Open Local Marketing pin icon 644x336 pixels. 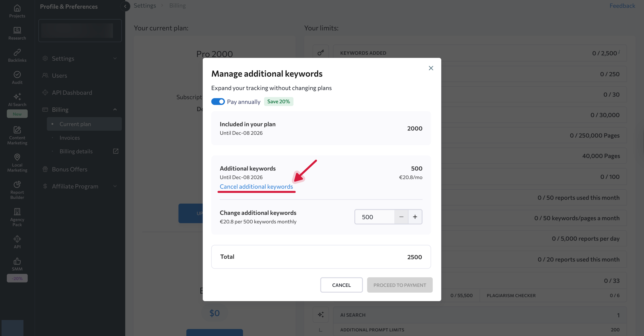click(x=17, y=157)
